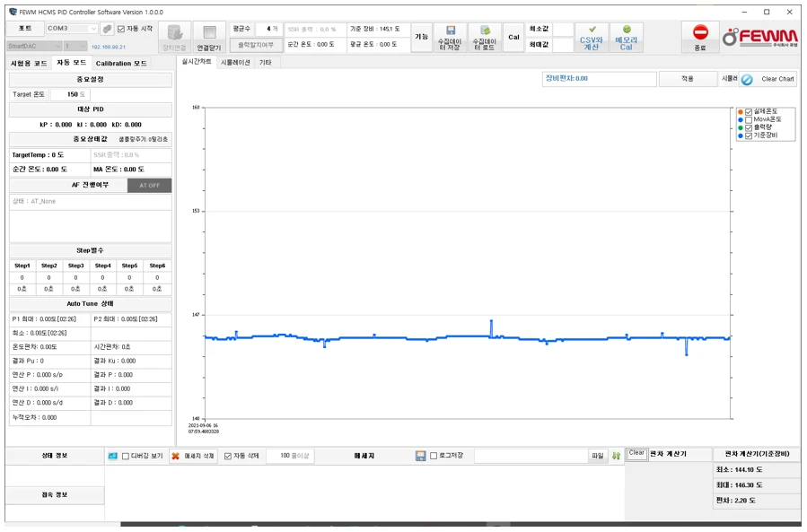Click the 시뮬레 button beside Clear Chart
Screen dimensions: 807x532
tap(728, 79)
